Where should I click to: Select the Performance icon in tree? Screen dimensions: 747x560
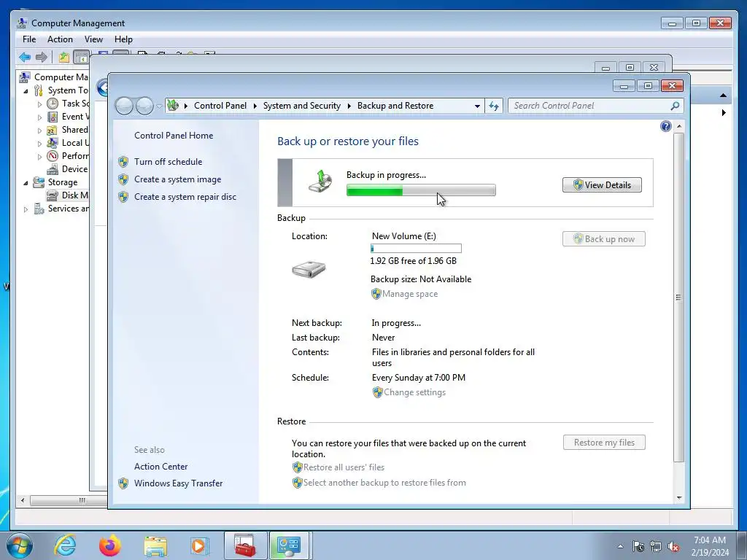pyautogui.click(x=53, y=156)
